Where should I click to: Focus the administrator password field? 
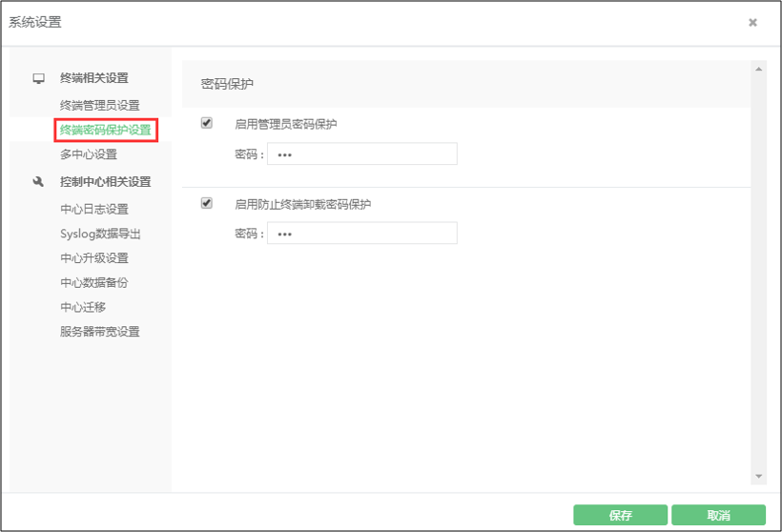tap(362, 154)
